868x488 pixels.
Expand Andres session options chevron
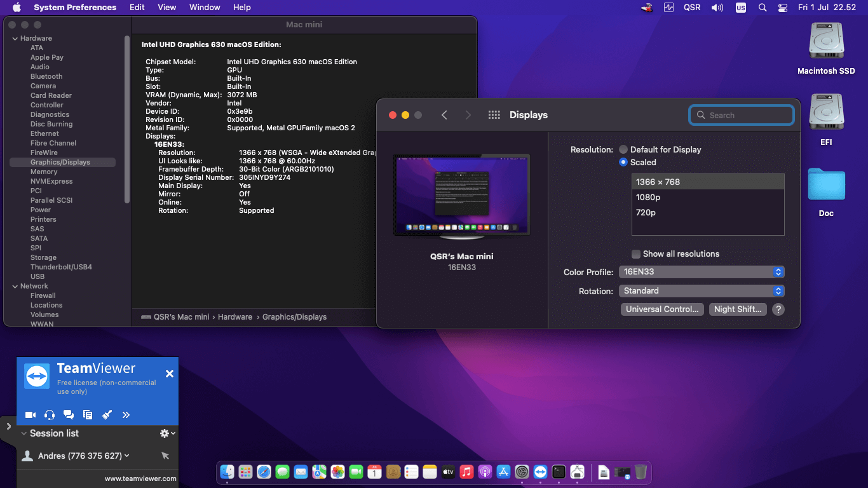[127, 456]
